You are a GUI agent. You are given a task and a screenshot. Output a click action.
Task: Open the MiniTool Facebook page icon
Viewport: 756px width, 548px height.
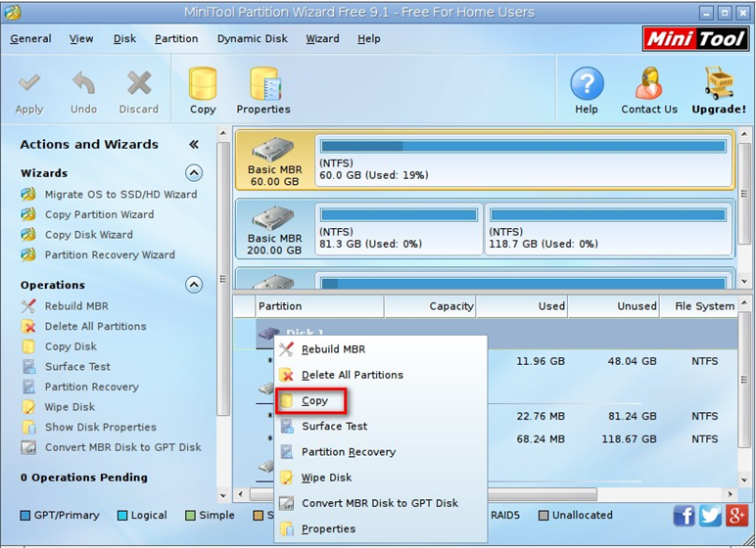[685, 516]
